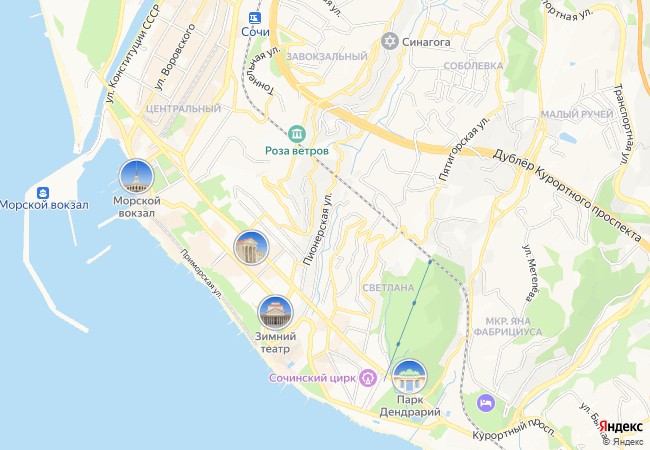
Task: Click the Сочинский цирк purple icon
Action: point(368,378)
